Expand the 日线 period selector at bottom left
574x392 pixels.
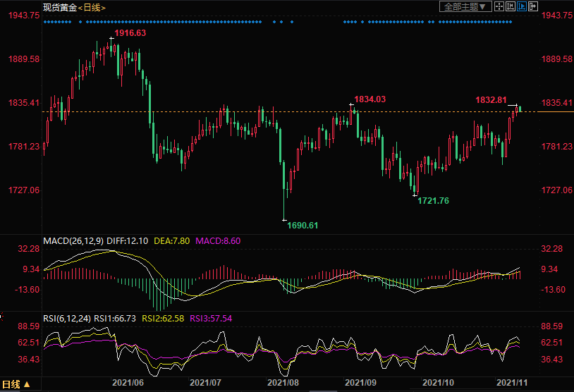coord(17,385)
